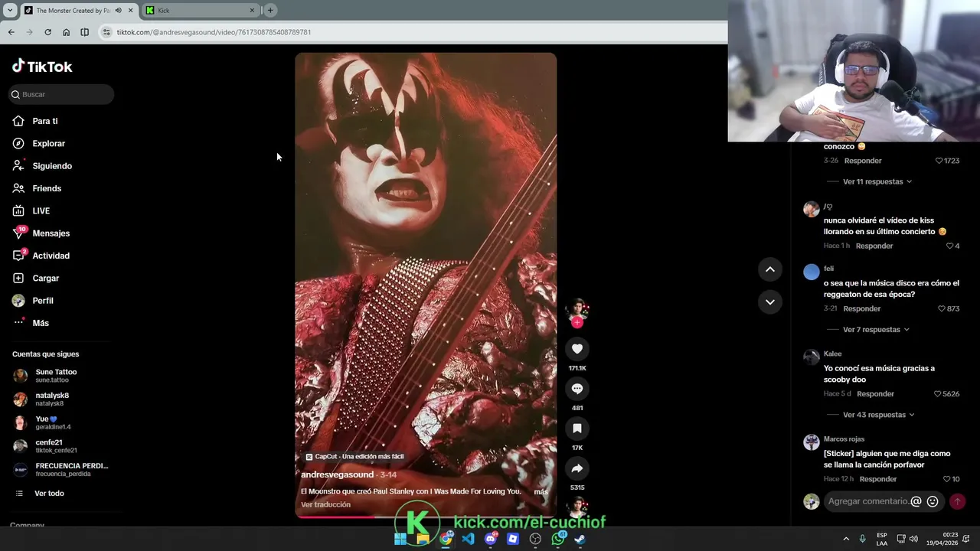Expand Ver 7 respuestas replies
This screenshot has height=551, width=980.
[x=876, y=330]
